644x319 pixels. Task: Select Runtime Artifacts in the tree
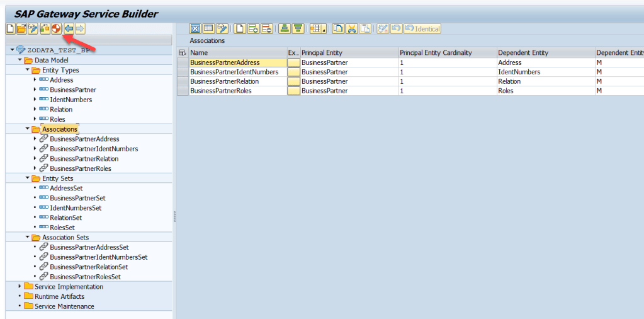pyautogui.click(x=59, y=296)
